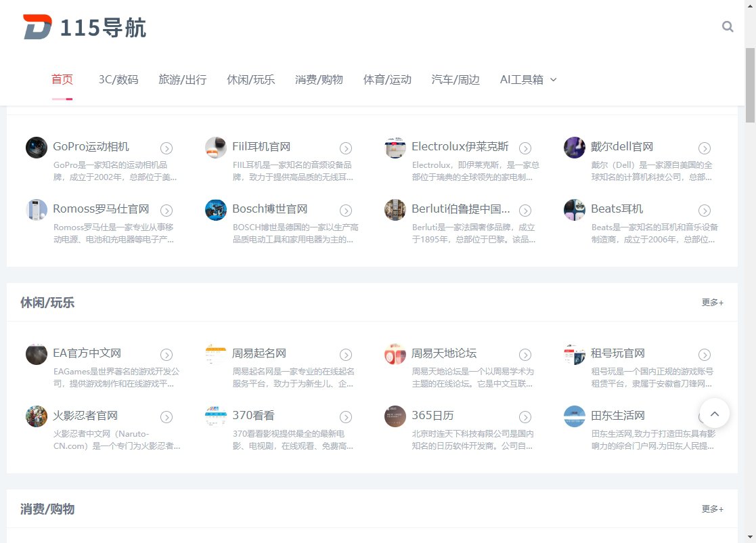Open the GoPro运动相机 title link

91,147
